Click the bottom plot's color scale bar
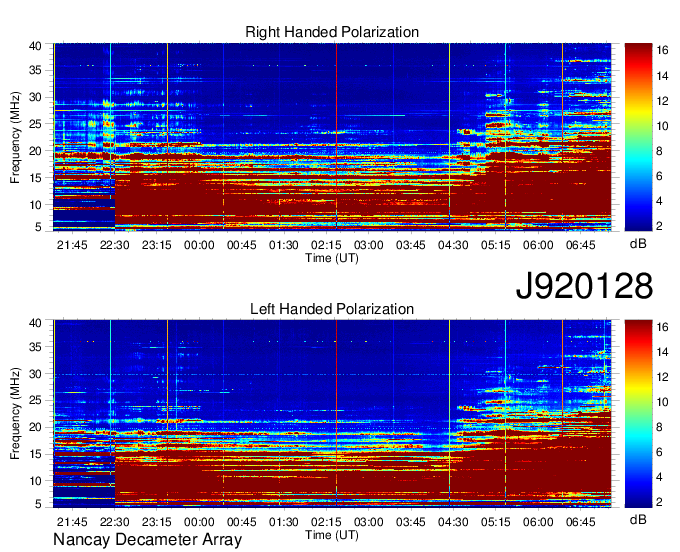Viewport: 680px width, 552px height. click(x=638, y=414)
